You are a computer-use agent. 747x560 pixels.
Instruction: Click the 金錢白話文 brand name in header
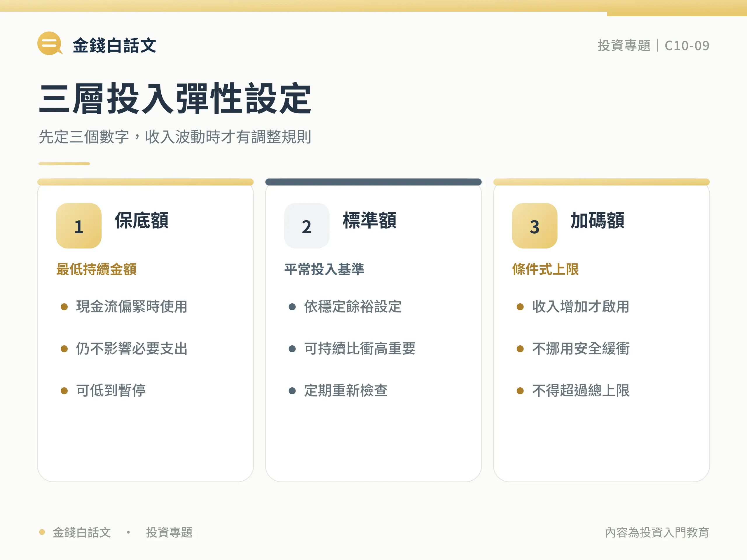click(114, 45)
